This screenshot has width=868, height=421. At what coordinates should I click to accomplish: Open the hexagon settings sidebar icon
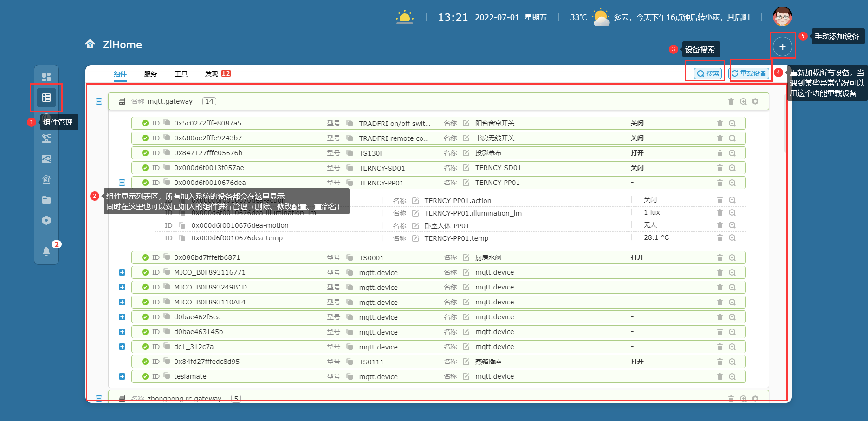pyautogui.click(x=46, y=220)
